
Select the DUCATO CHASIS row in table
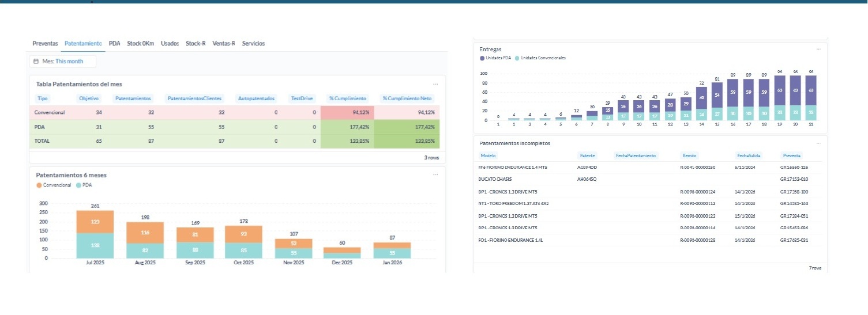tap(495, 180)
